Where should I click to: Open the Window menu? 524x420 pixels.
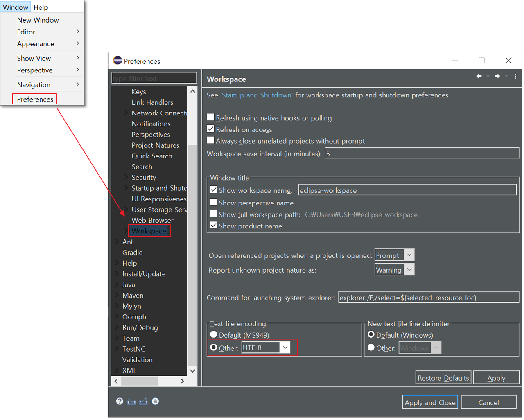pyautogui.click(x=16, y=7)
